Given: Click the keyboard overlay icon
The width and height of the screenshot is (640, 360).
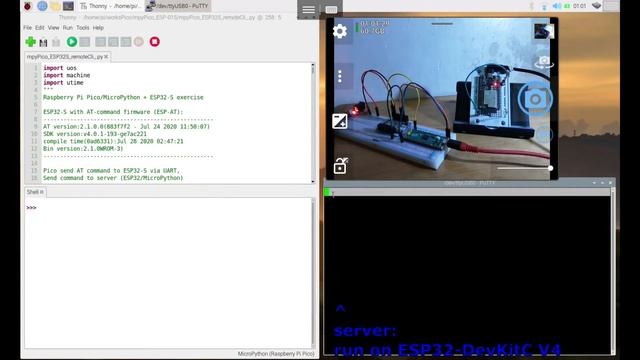Looking at the screenshot, I should pos(331,9).
